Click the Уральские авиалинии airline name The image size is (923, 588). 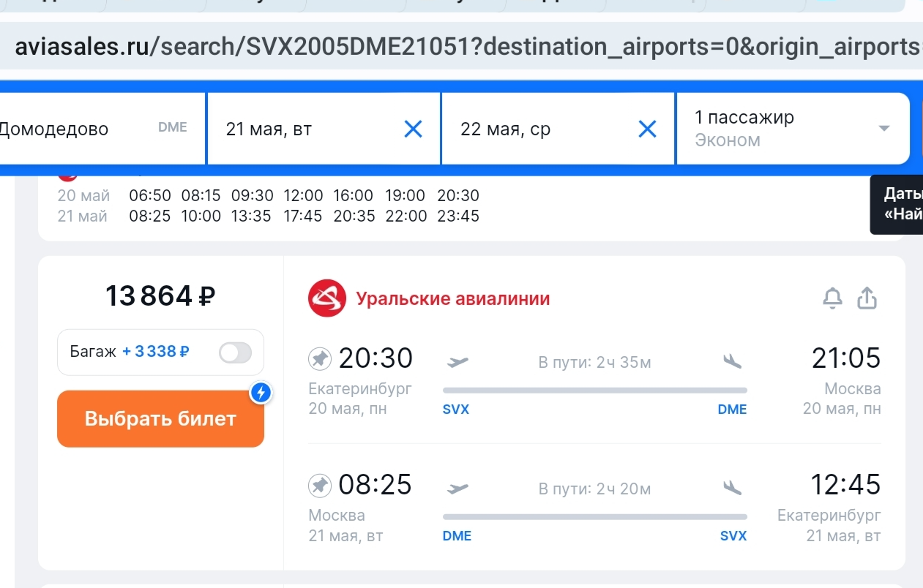[x=452, y=298]
